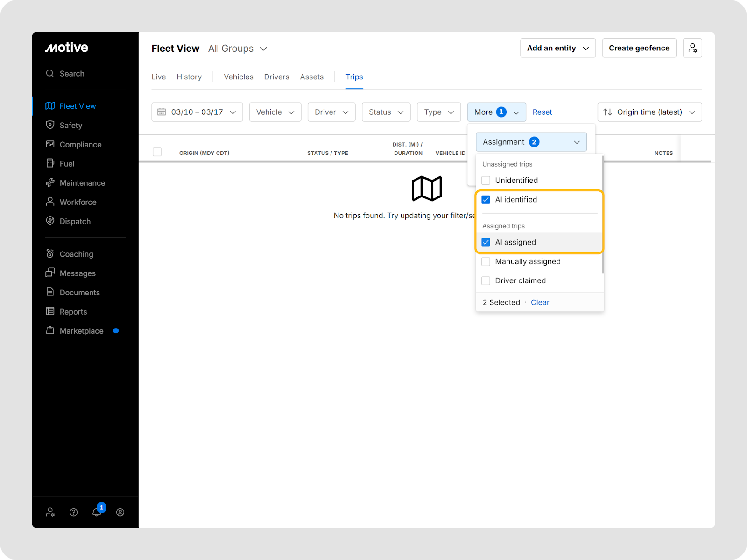Click the user settings icon beside Create geofence
Screen dimensions: 747x560
pos(692,48)
